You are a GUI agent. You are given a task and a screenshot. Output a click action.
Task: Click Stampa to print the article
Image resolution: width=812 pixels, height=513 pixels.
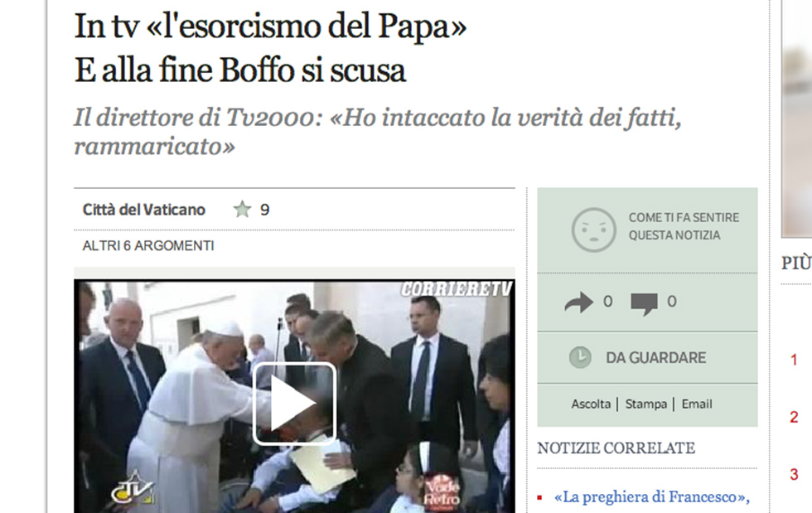coord(645,404)
